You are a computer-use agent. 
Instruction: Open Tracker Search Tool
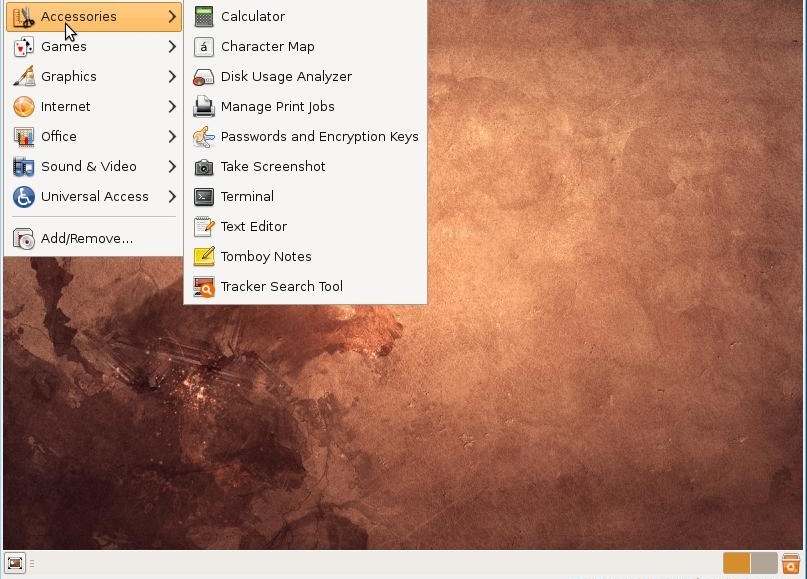(305, 287)
